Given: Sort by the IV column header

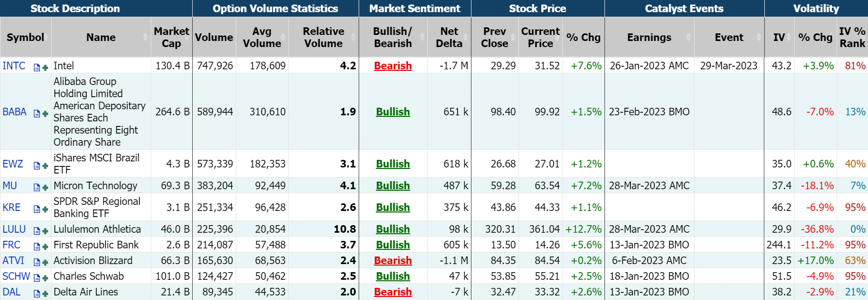Looking at the screenshot, I should (x=779, y=37).
